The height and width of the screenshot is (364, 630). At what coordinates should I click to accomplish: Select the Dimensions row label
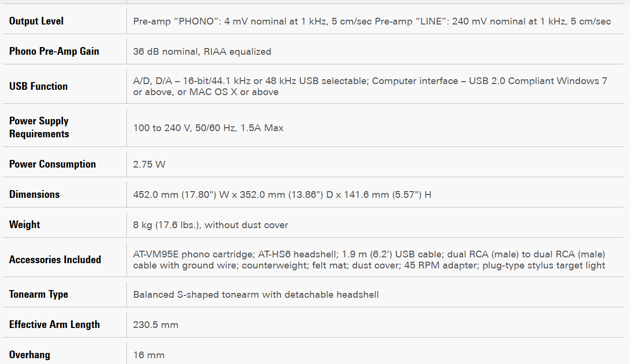click(35, 194)
